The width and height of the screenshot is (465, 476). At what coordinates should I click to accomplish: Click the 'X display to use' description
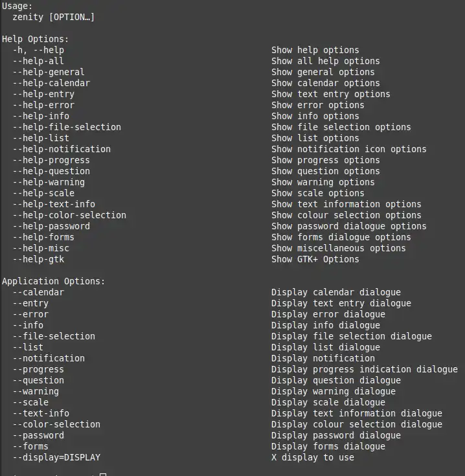tap(313, 457)
